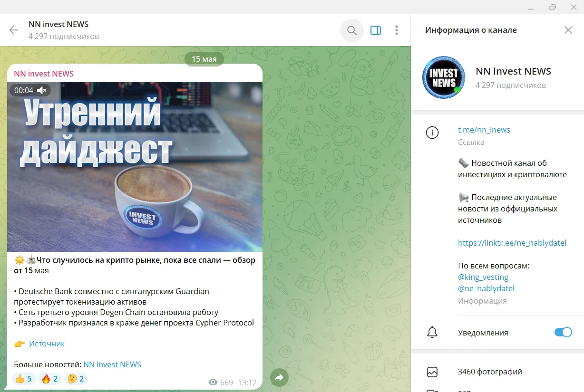Visit the linktr.ee/ne_nablydatel link
This screenshot has width=584, height=392.
(512, 243)
